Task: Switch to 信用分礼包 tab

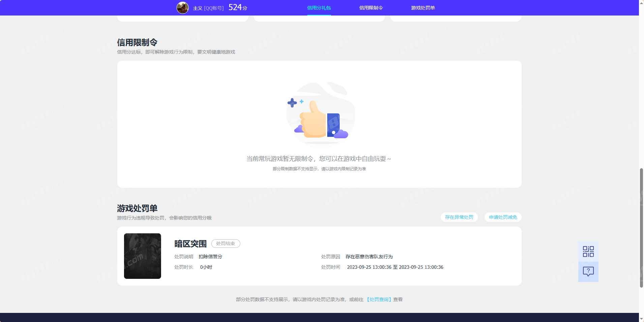Action: tap(319, 8)
